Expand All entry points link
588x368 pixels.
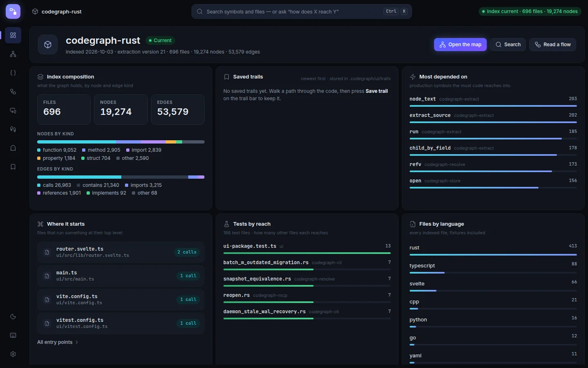pyautogui.click(x=58, y=342)
